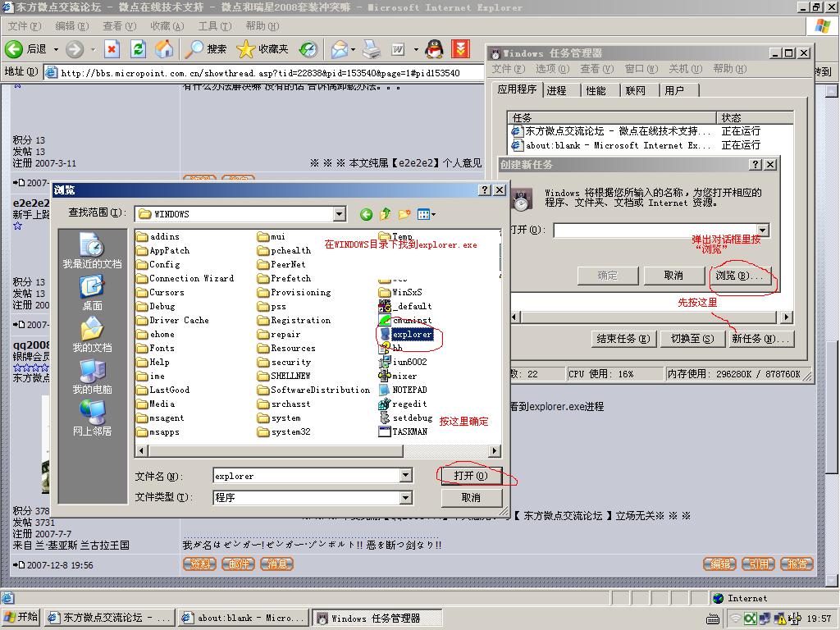This screenshot has width=840, height=630.
Task: Select 我最近的文档 in places bar
Action: 92,250
